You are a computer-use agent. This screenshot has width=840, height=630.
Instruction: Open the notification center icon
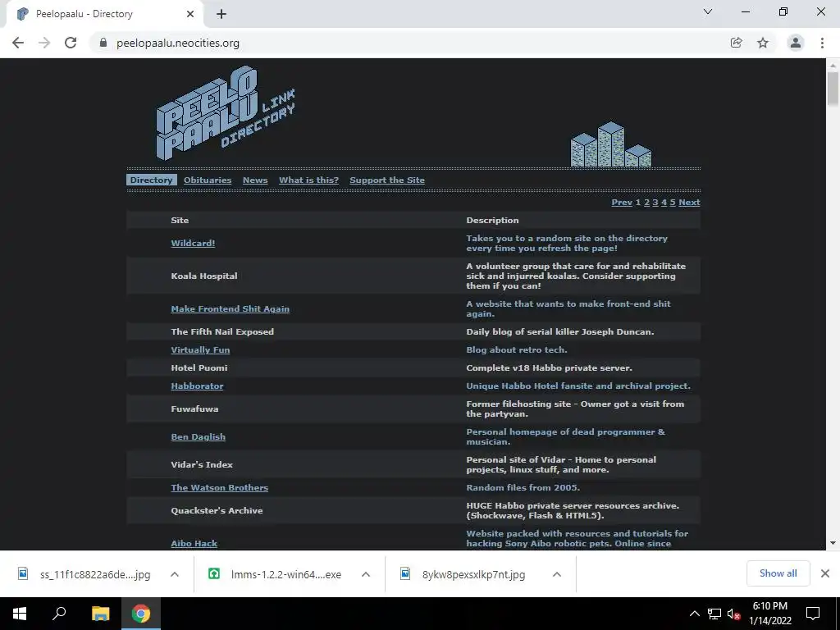click(813, 614)
